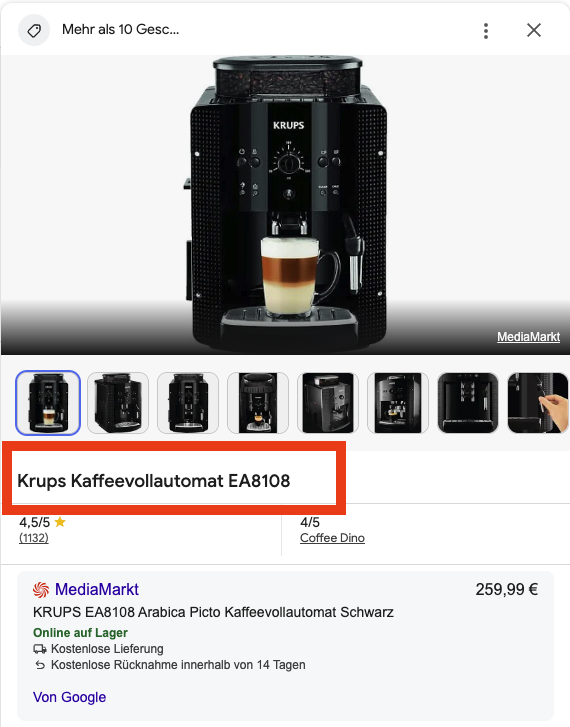Select the second coffee machine thumbnail

click(x=118, y=402)
